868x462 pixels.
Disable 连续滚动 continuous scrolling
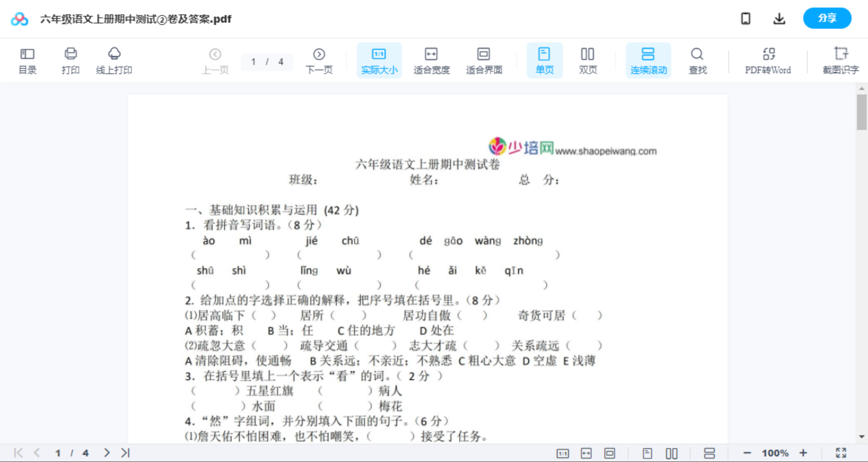pyautogui.click(x=648, y=60)
